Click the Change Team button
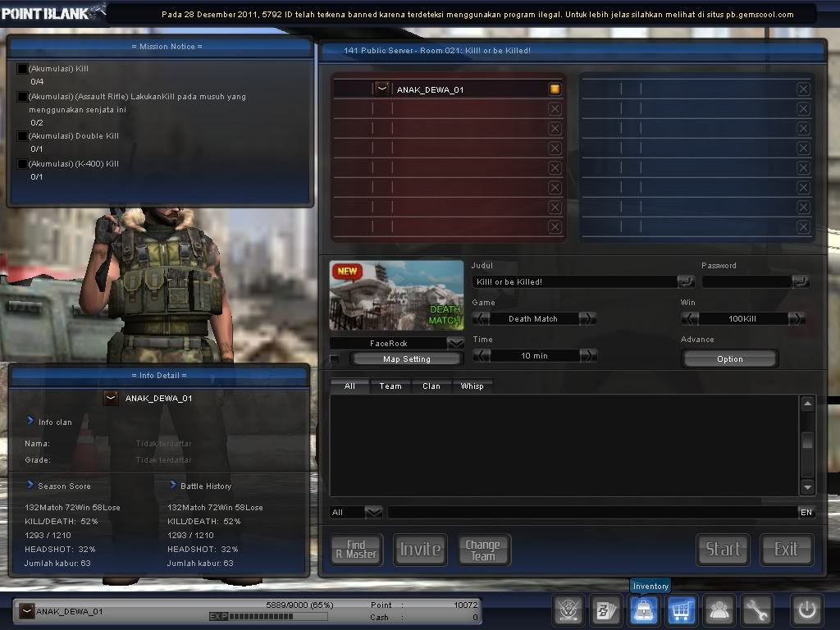This screenshot has width=840, height=630. (484, 550)
